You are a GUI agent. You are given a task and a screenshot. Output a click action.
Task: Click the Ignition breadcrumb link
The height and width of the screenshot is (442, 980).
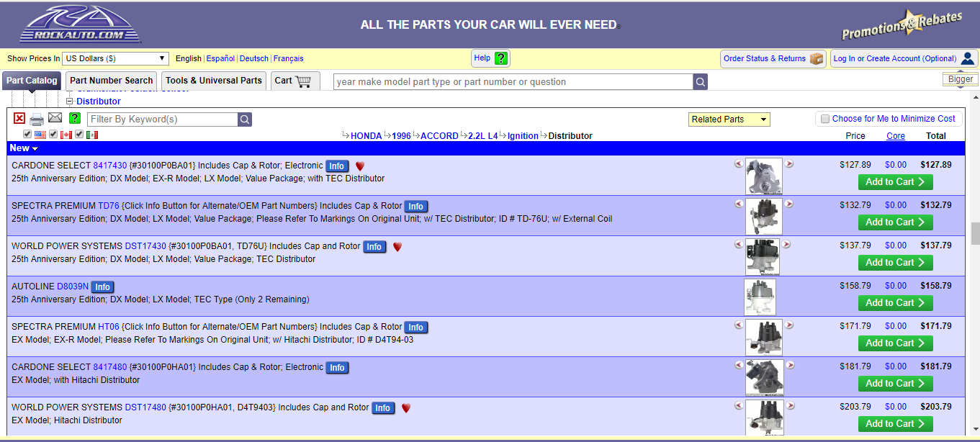click(523, 135)
